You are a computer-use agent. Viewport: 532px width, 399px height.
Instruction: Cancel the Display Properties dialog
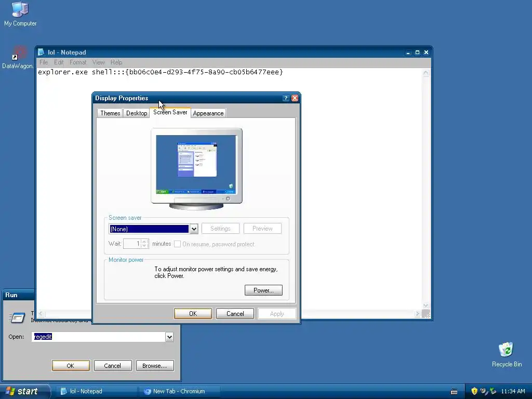pyautogui.click(x=235, y=314)
